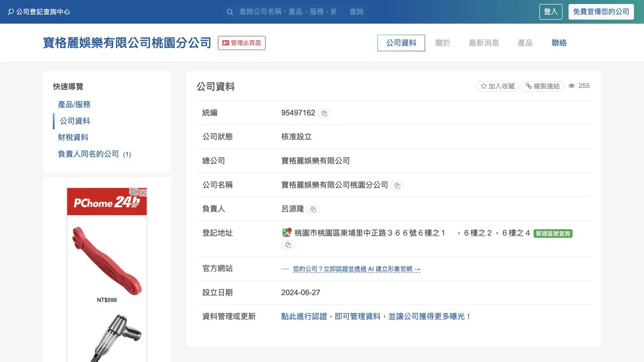Viewport: 644px width, 362px height.
Task: Click the 公司登記查詢中心 site logo
Action: pos(39,12)
